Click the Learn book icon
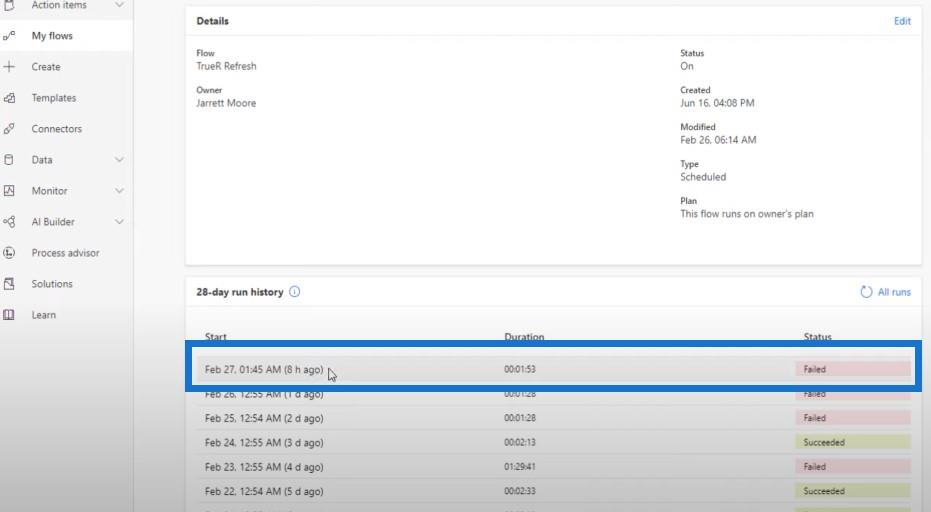 pyautogui.click(x=9, y=314)
